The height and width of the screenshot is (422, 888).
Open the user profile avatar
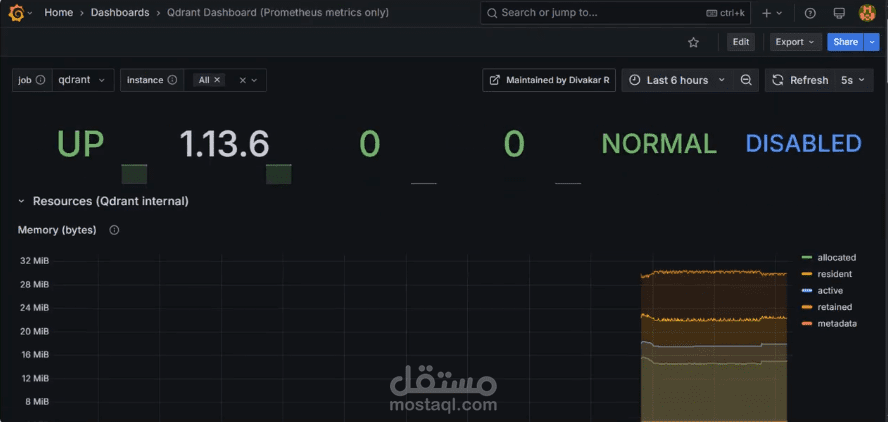coord(867,12)
